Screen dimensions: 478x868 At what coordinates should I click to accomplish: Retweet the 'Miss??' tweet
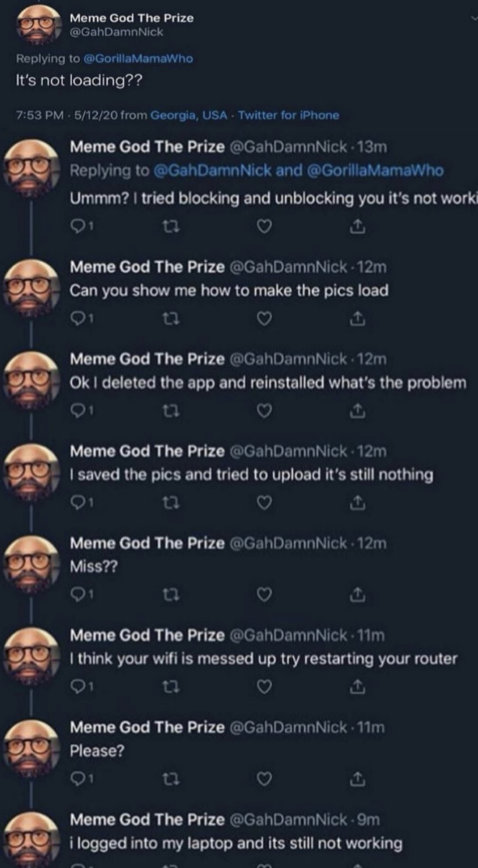pyautogui.click(x=172, y=596)
